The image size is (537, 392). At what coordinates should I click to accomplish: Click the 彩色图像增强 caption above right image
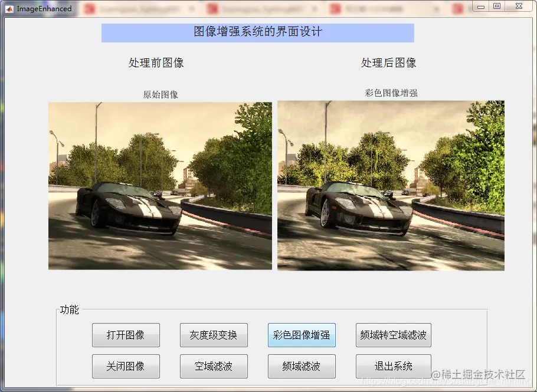tap(391, 93)
